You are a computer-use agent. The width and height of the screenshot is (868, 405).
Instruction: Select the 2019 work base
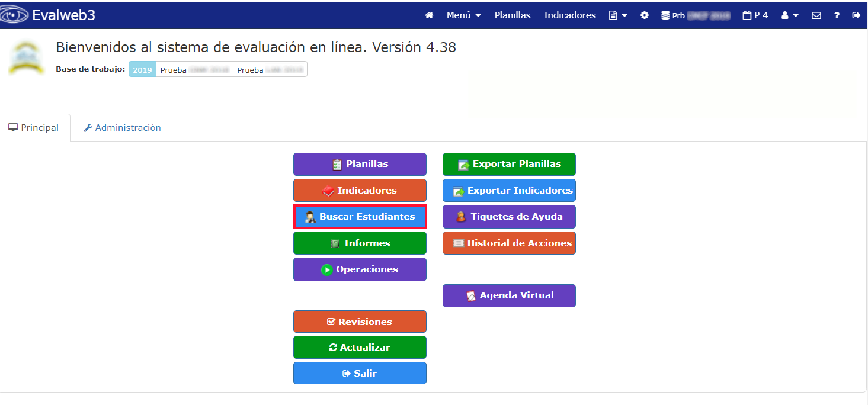[142, 69]
